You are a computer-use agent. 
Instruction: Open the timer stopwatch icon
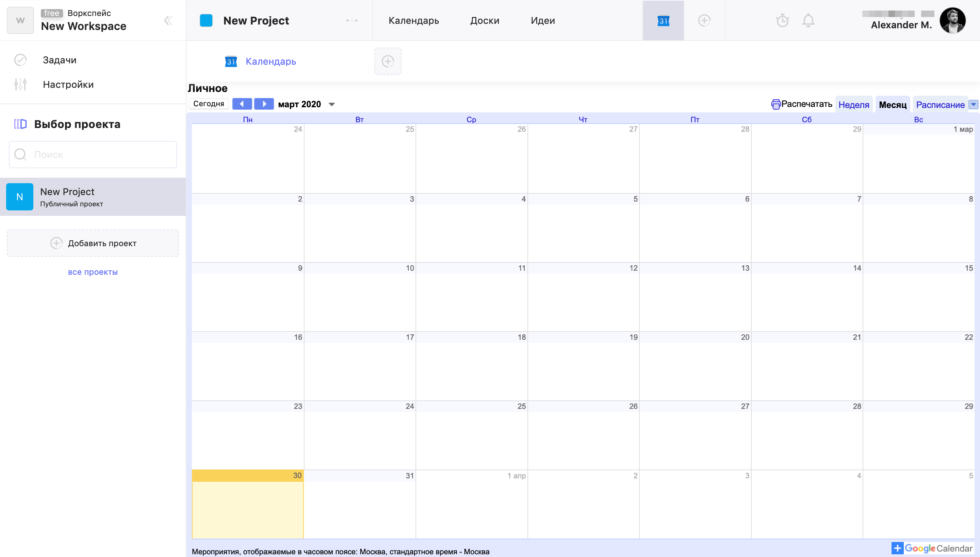782,20
